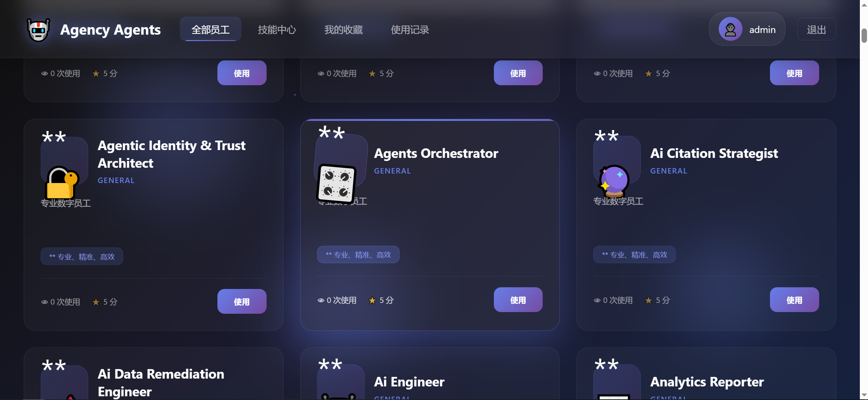Viewport: 868px width, 400px height.
Task: Click 使用 on Ai Citation Strategist card
Action: pos(794,300)
